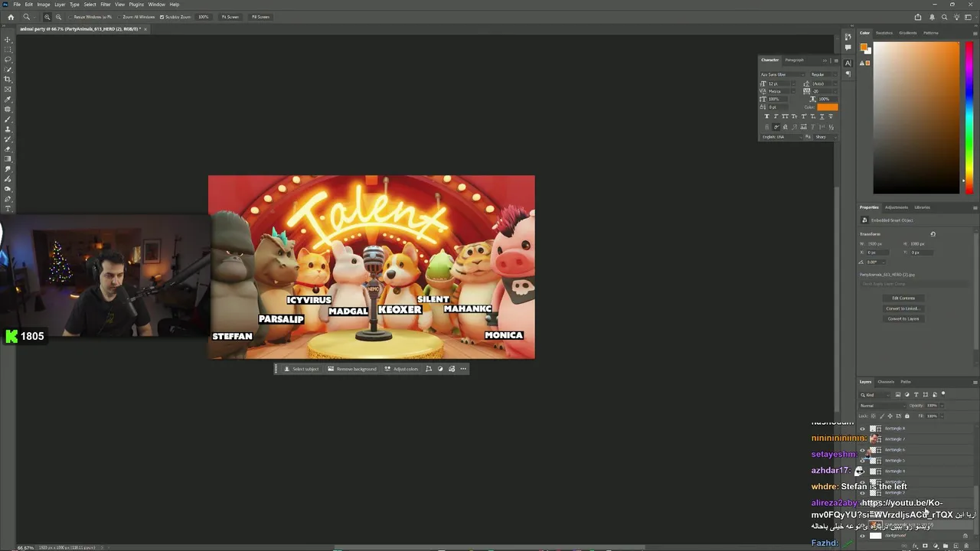Image resolution: width=980 pixels, height=551 pixels.
Task: Select the Move tool
Action: tap(8, 40)
